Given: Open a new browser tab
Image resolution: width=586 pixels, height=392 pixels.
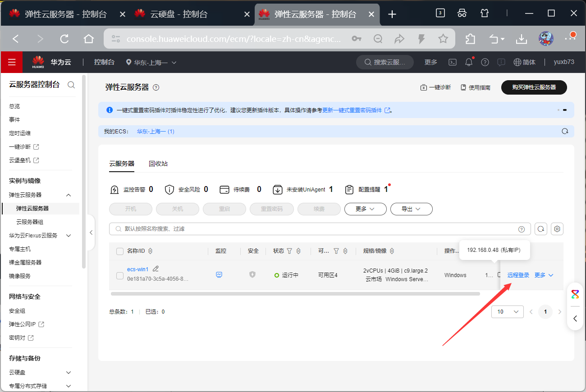Looking at the screenshot, I should 392,14.
